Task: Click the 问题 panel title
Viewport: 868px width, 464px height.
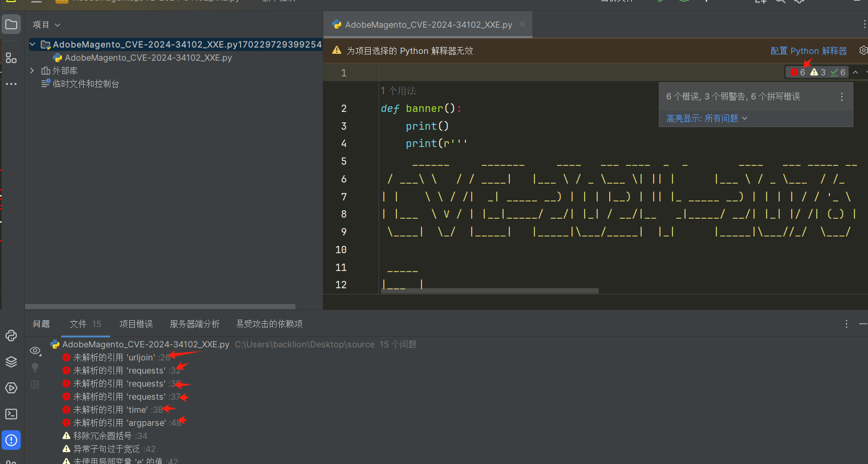Action: (41, 324)
